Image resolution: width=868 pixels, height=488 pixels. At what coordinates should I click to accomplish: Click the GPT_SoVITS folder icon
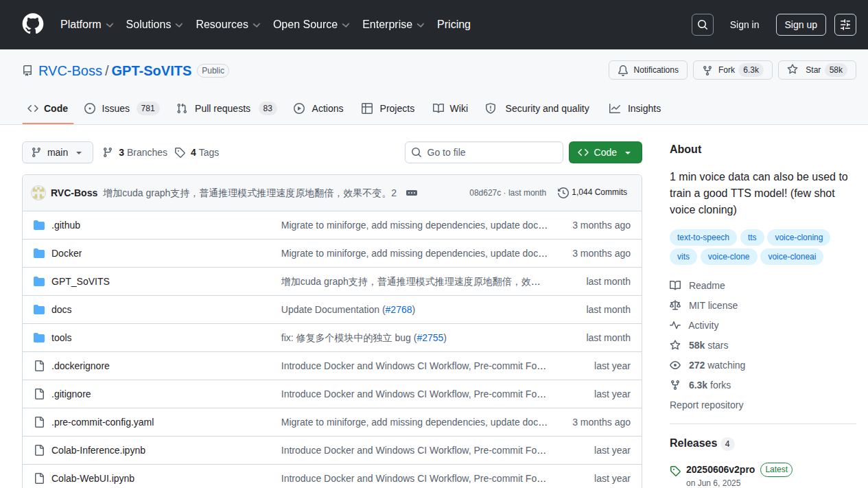pos(39,281)
